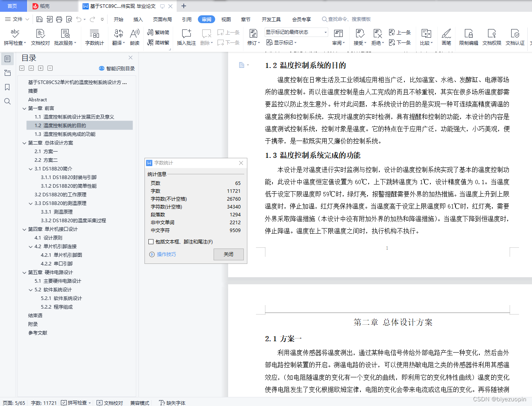Click document certification (文档认证)
532x406 pixels.
click(515, 37)
